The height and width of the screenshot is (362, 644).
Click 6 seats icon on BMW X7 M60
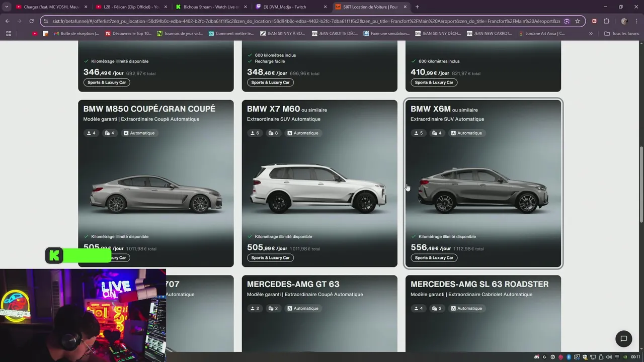(255, 133)
